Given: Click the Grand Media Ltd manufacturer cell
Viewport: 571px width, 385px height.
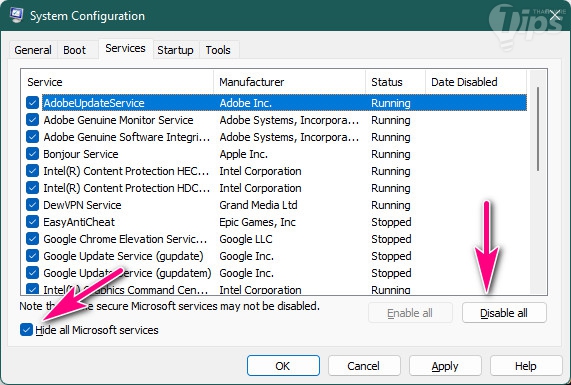Looking at the screenshot, I should (259, 205).
